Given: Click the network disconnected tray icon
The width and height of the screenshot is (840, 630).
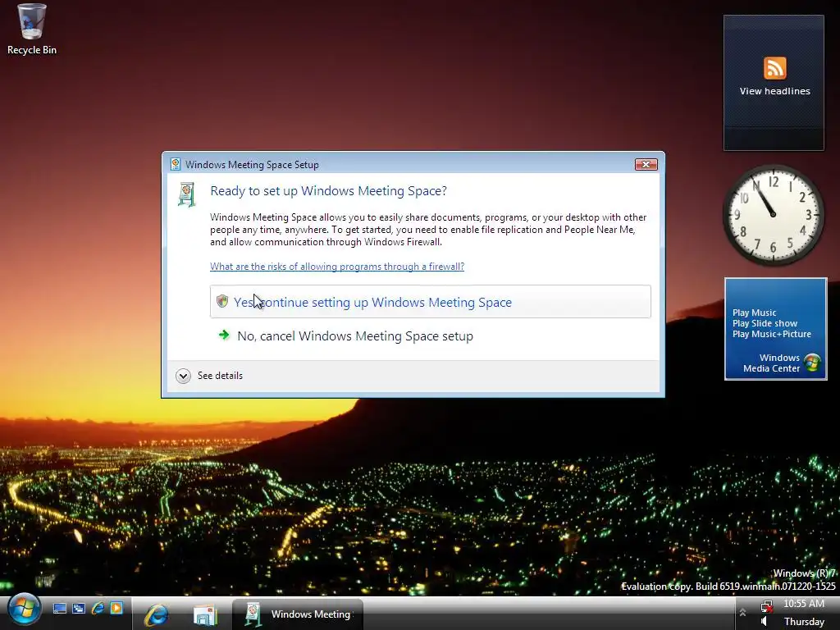Looking at the screenshot, I should [x=767, y=606].
